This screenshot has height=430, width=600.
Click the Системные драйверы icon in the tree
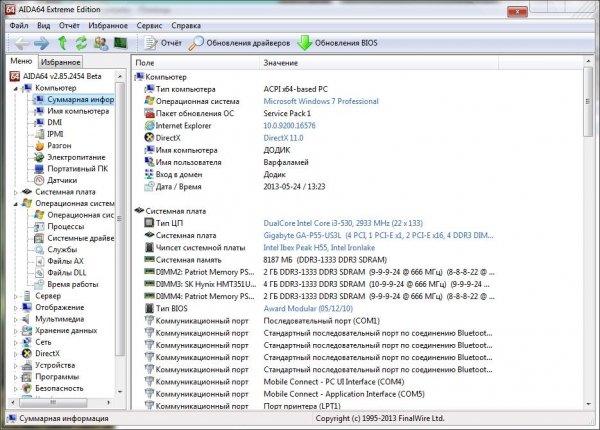pyautogui.click(x=39, y=238)
